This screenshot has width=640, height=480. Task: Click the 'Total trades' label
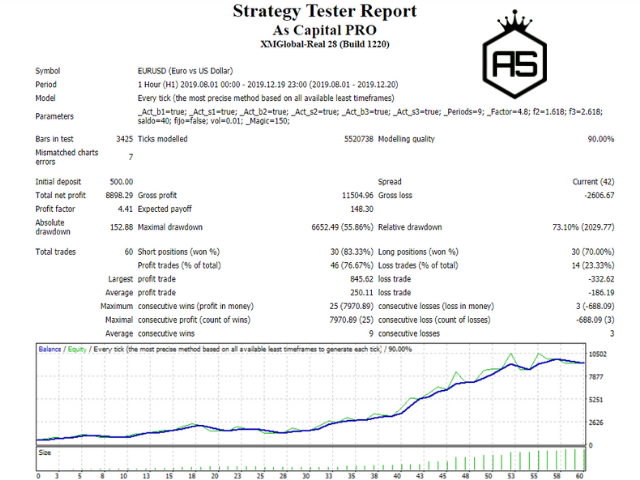(x=56, y=252)
